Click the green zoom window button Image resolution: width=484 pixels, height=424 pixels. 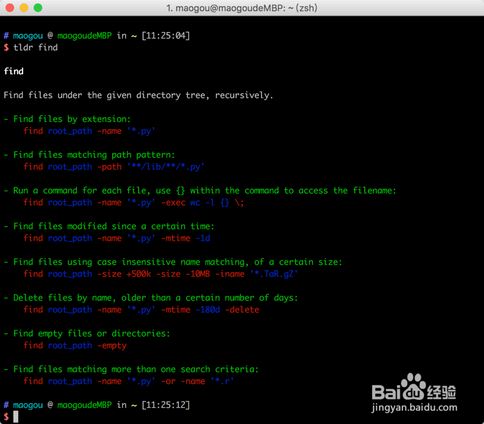38,8
